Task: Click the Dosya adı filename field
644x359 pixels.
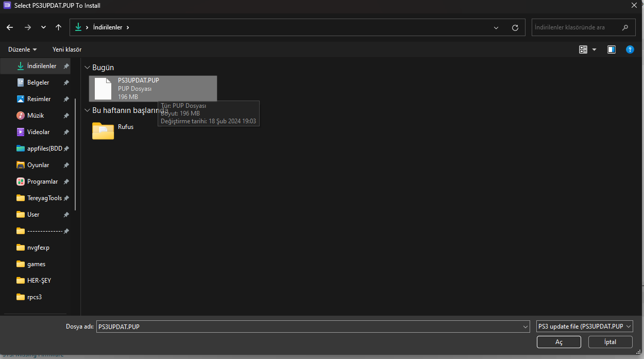Action: pos(309,327)
